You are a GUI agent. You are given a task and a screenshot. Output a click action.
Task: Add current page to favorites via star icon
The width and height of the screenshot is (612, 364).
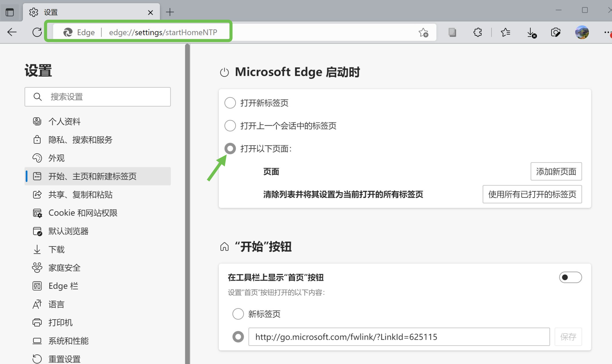click(x=423, y=32)
